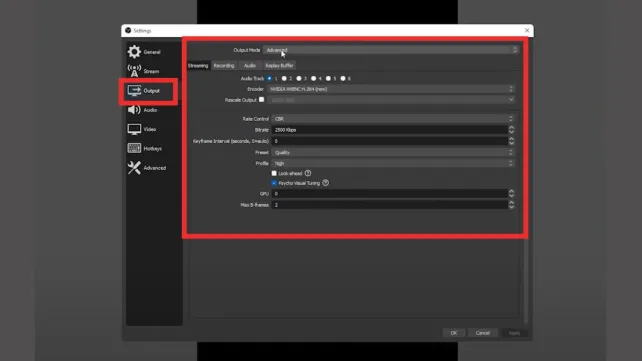
Task: Click the OK button
Action: [454, 333]
